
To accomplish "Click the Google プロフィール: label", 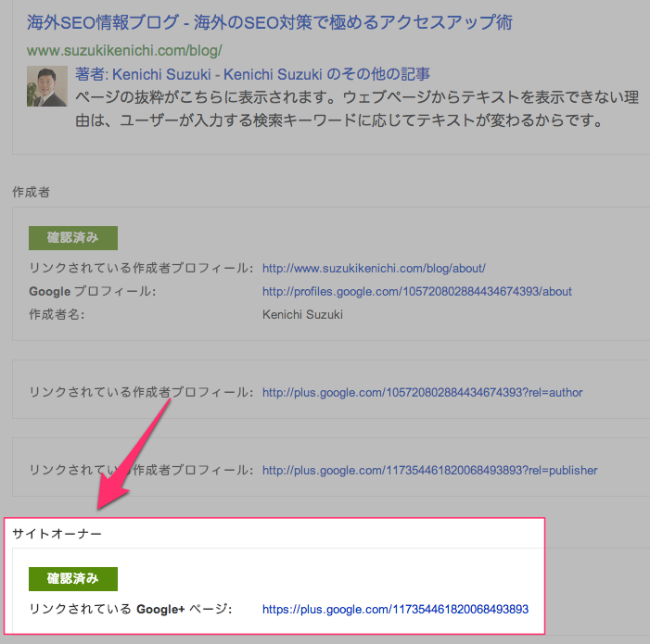I will (93, 292).
